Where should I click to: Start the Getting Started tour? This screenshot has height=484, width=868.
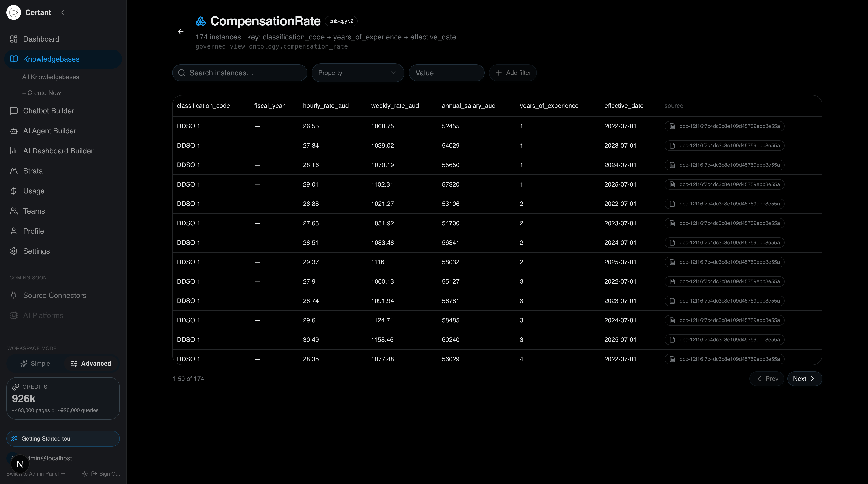(x=63, y=438)
